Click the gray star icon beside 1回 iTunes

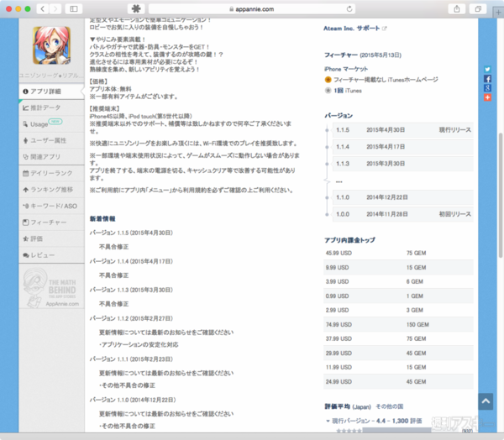pos(328,91)
